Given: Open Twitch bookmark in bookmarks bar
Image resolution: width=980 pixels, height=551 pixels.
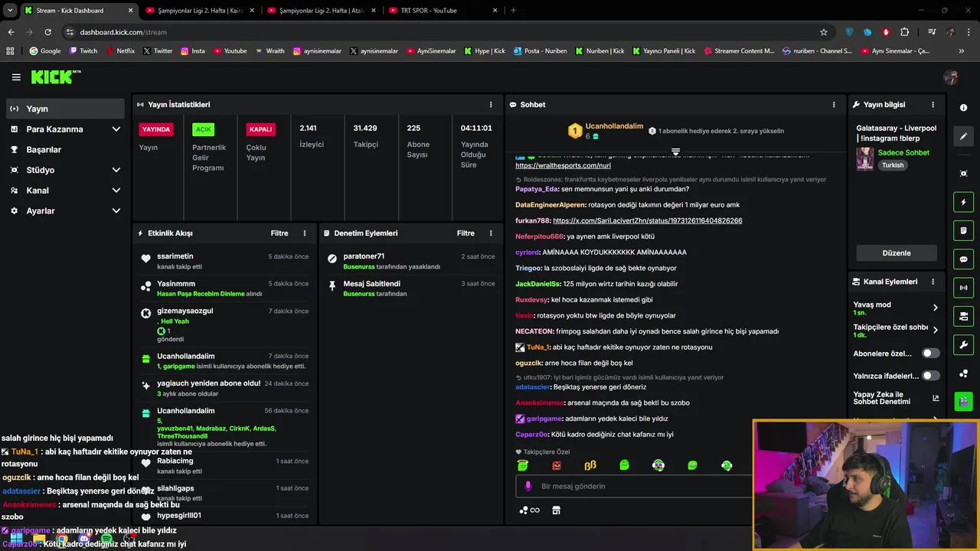Looking at the screenshot, I should coord(83,51).
